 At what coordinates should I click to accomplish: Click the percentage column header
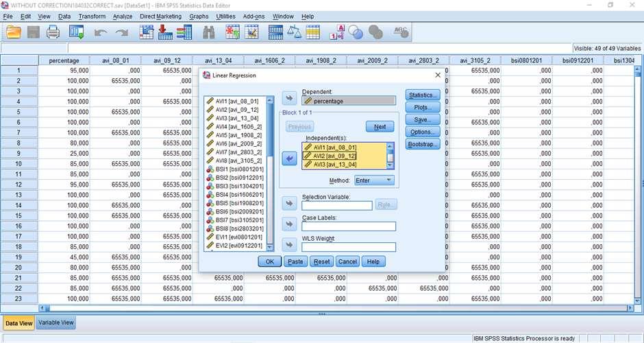coord(64,60)
